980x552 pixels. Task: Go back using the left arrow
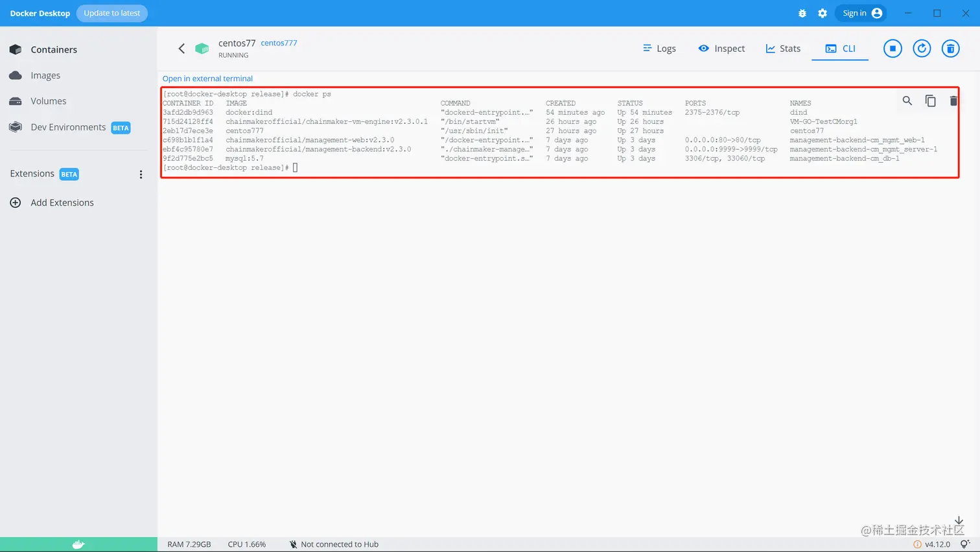(181, 49)
